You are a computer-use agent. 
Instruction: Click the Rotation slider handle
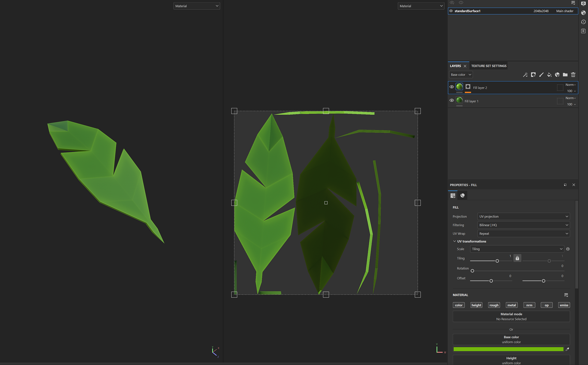click(472, 271)
